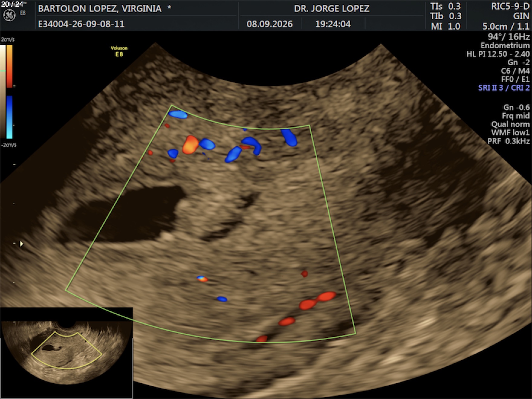Click the Voluson E8 watermark
The image size is (532, 399).
[x=119, y=51]
